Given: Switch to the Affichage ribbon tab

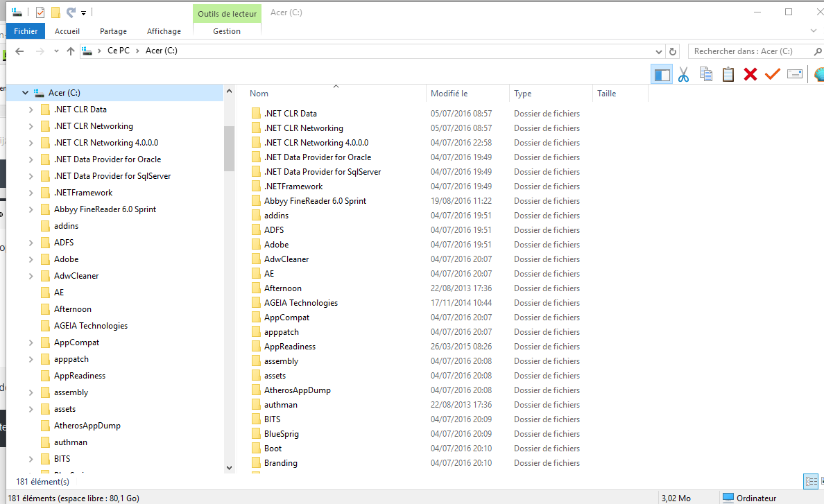Looking at the screenshot, I should pyautogui.click(x=164, y=31).
